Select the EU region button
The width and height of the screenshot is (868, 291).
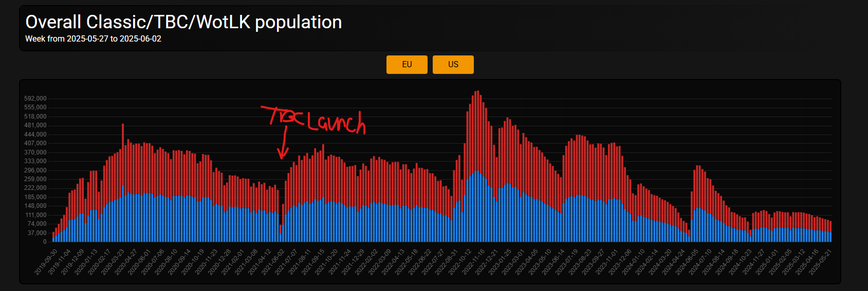coord(407,65)
